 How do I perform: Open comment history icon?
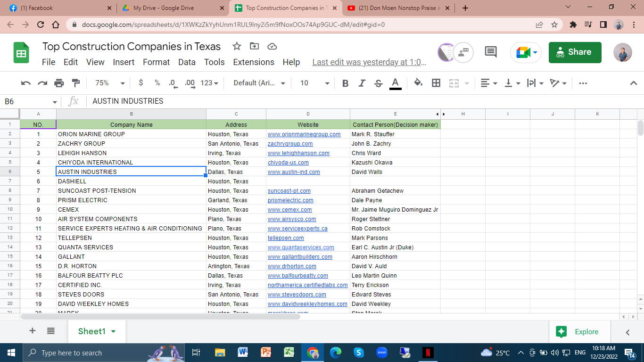click(491, 52)
